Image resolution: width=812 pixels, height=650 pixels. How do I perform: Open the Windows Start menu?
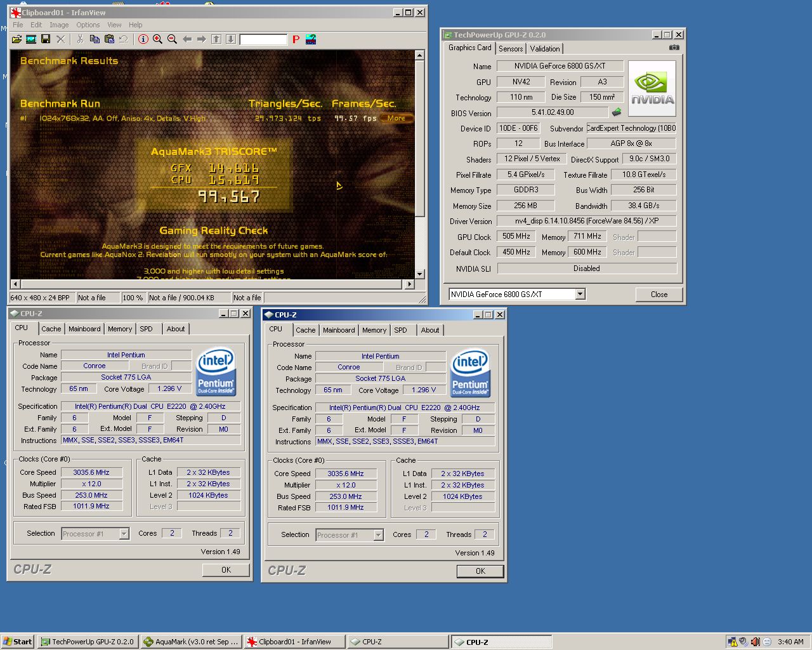pyautogui.click(x=18, y=642)
